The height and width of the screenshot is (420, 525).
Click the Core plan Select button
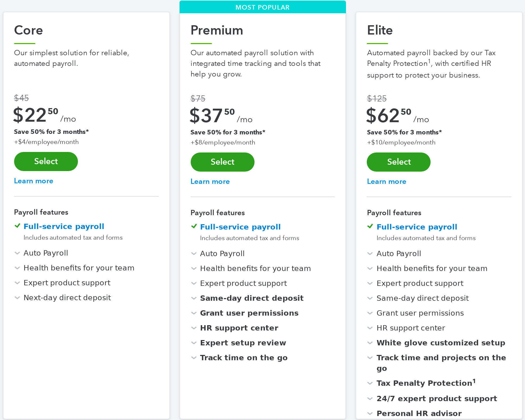46,161
